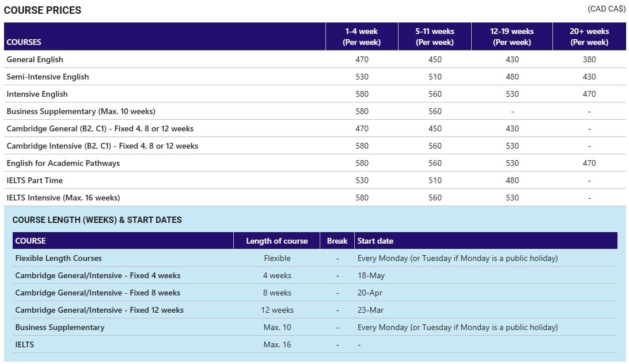629x364 pixels.
Task: Click the 18-May start date
Action: tap(371, 275)
